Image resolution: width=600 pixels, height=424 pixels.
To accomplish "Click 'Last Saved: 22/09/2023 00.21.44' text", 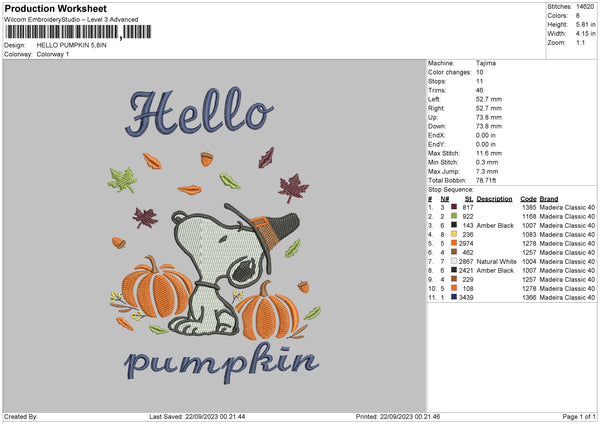I will pyautogui.click(x=197, y=416).
